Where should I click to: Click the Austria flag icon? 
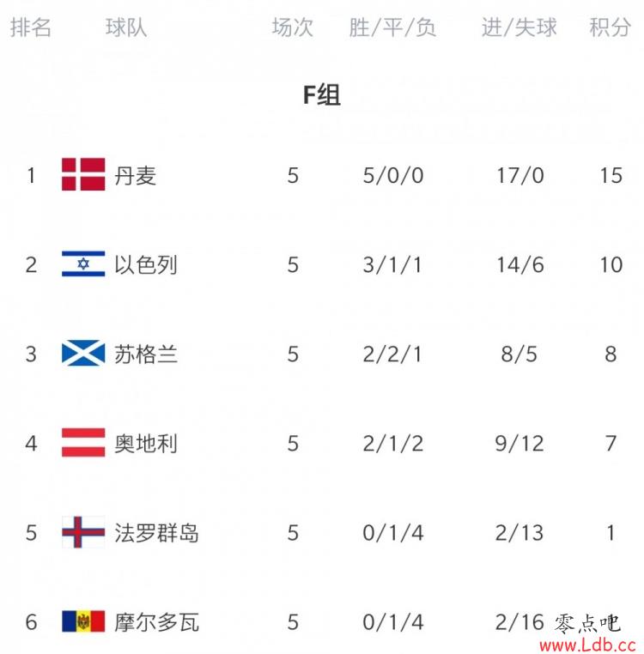coord(83,443)
